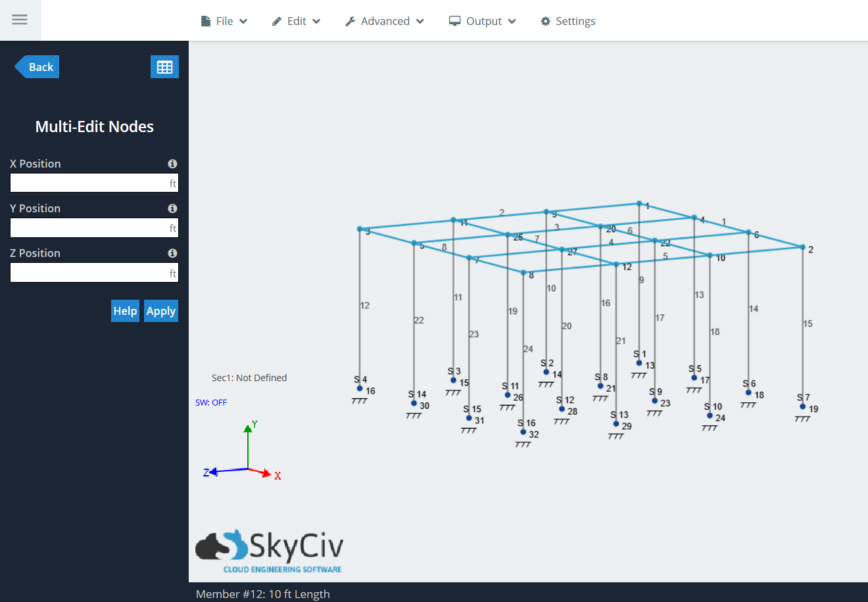Click the Advanced wrench icon
This screenshot has width=868, height=602.
[x=350, y=21]
